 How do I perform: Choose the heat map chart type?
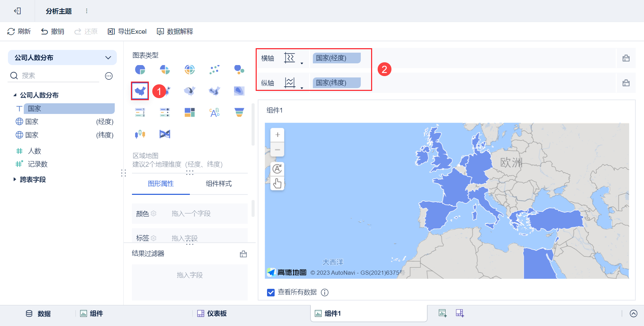tap(214, 91)
